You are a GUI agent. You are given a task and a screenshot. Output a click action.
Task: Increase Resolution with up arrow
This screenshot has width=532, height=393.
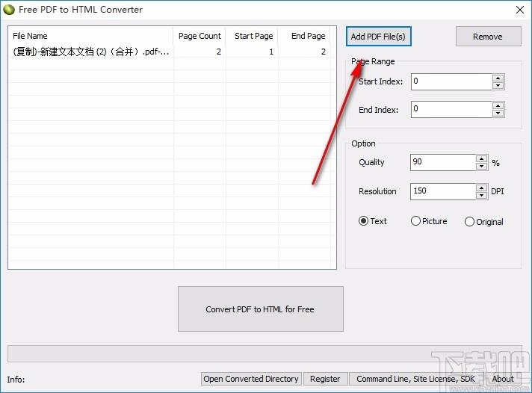481,188
